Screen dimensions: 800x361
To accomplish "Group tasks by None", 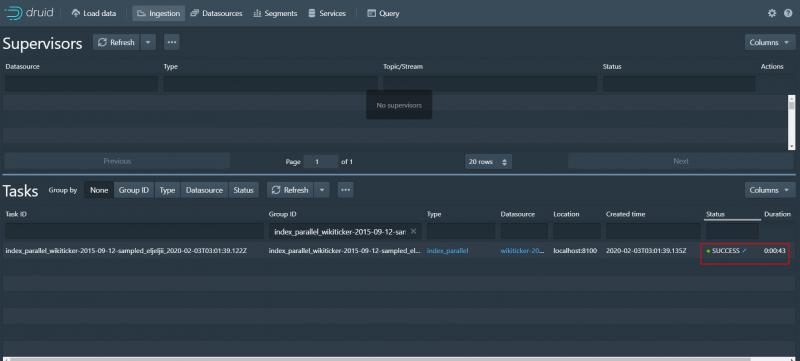I will pos(99,190).
